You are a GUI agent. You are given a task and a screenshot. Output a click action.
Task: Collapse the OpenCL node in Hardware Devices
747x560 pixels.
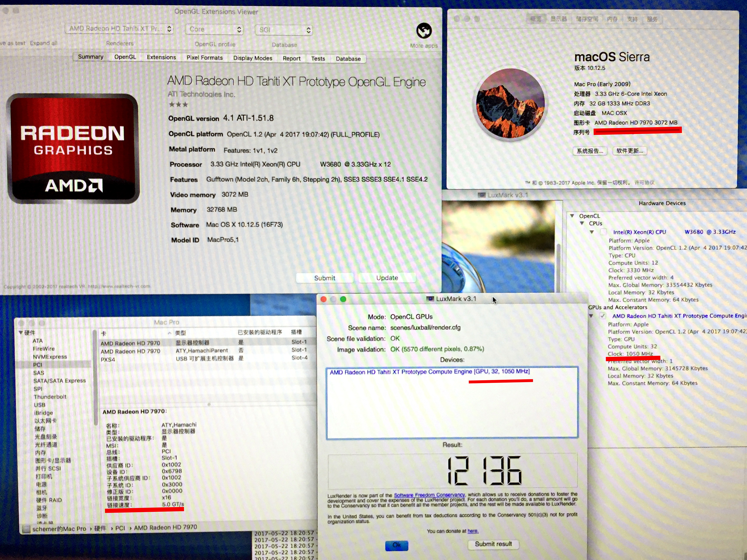point(572,216)
